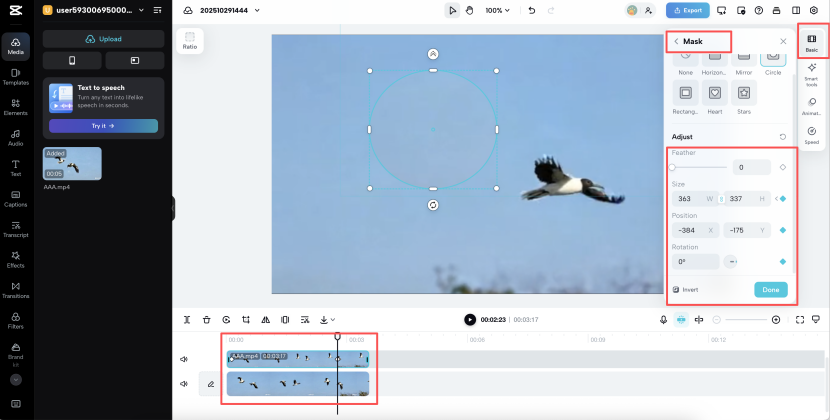Open settings gear icon at top right
830x420 pixels.
(x=814, y=10)
